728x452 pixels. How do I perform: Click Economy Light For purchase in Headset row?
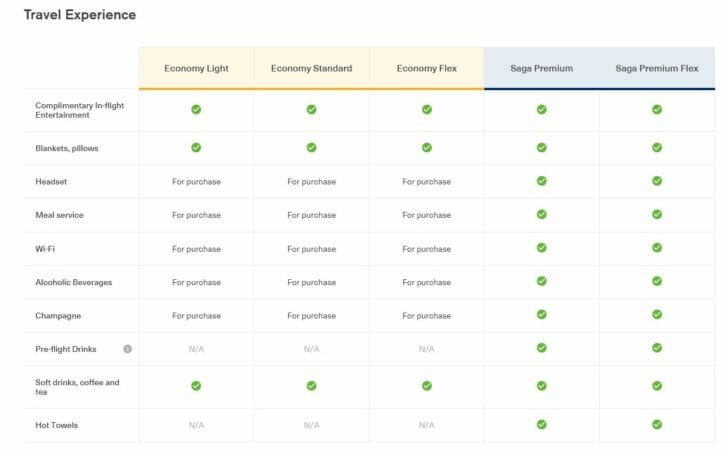(196, 182)
